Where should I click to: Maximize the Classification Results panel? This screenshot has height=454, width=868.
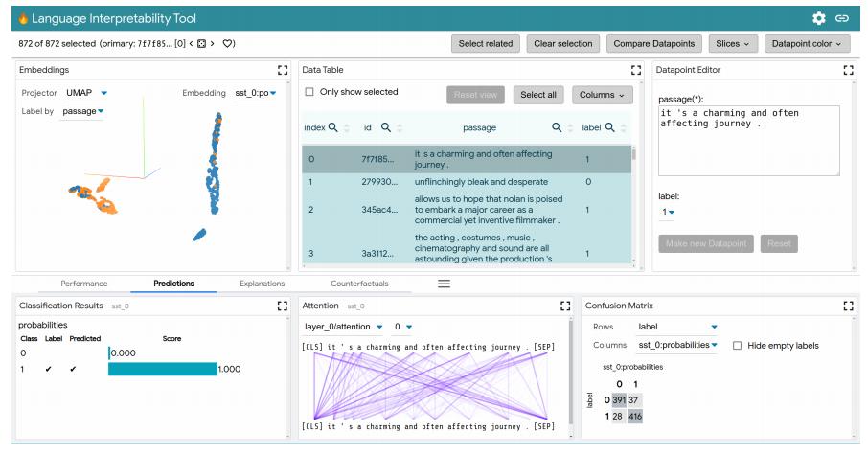pyautogui.click(x=283, y=306)
